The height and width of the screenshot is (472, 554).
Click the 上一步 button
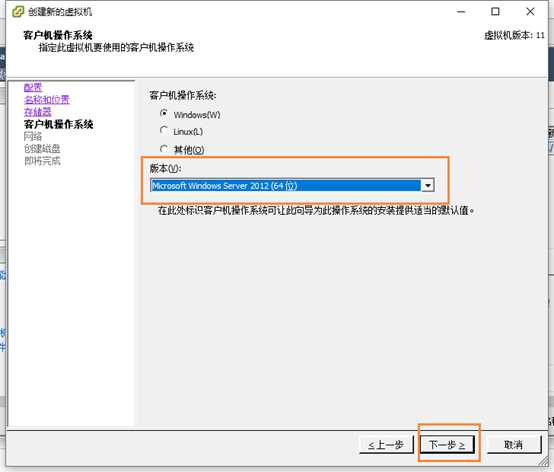[386, 444]
